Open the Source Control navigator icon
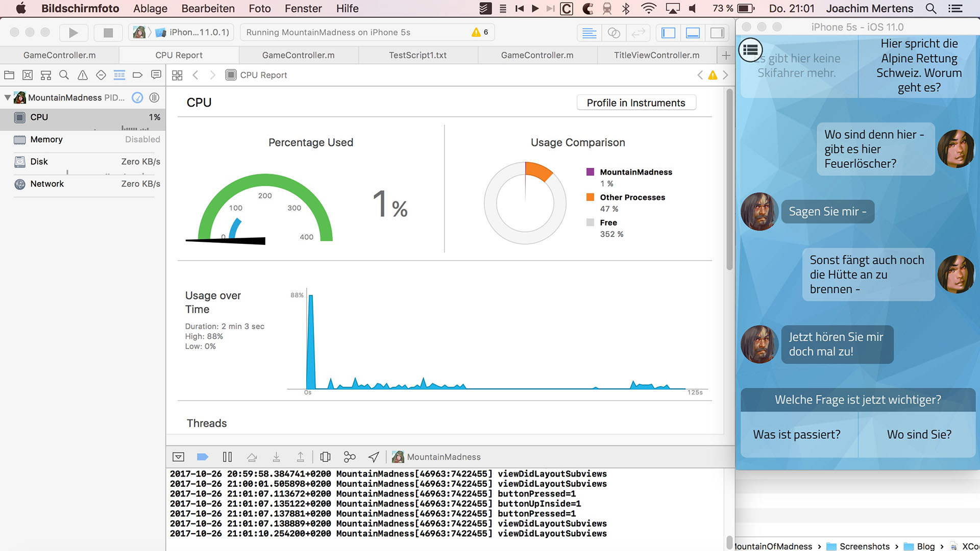The image size is (980, 551). point(28,76)
